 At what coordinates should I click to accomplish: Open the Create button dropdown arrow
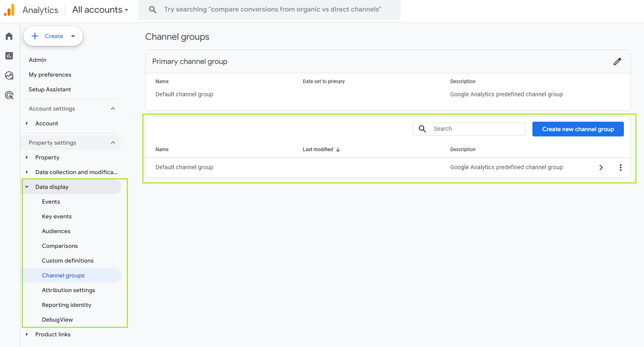[x=73, y=36]
